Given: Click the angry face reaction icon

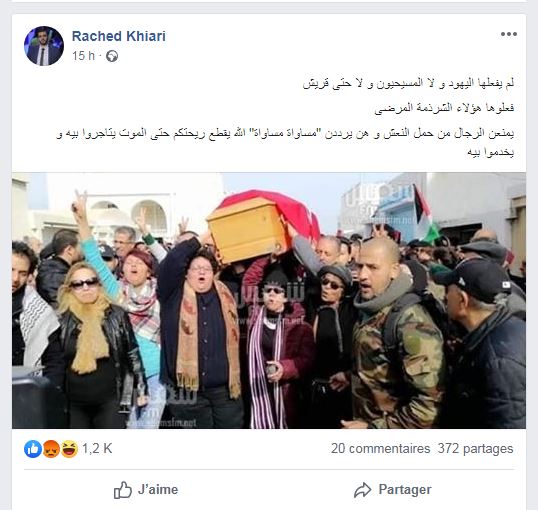Looking at the screenshot, I should click(51, 449).
